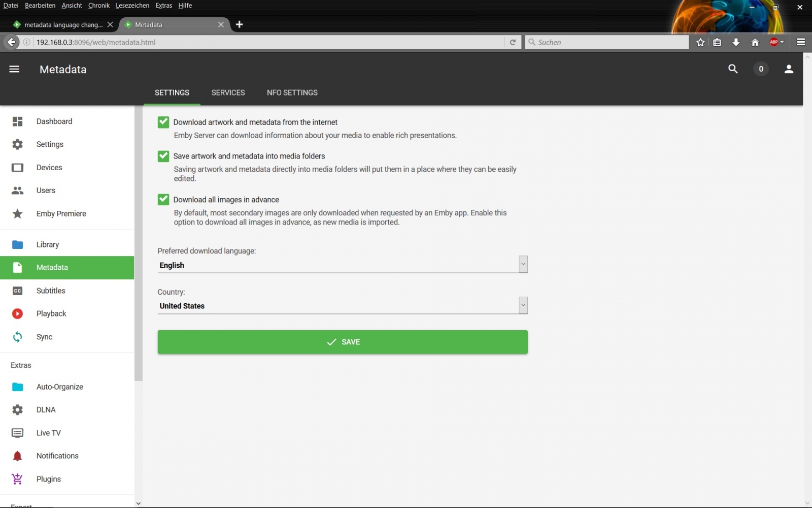Screen dimensions: 812x508
Task: Click the search magnifier icon in Emby header
Action: click(733, 69)
